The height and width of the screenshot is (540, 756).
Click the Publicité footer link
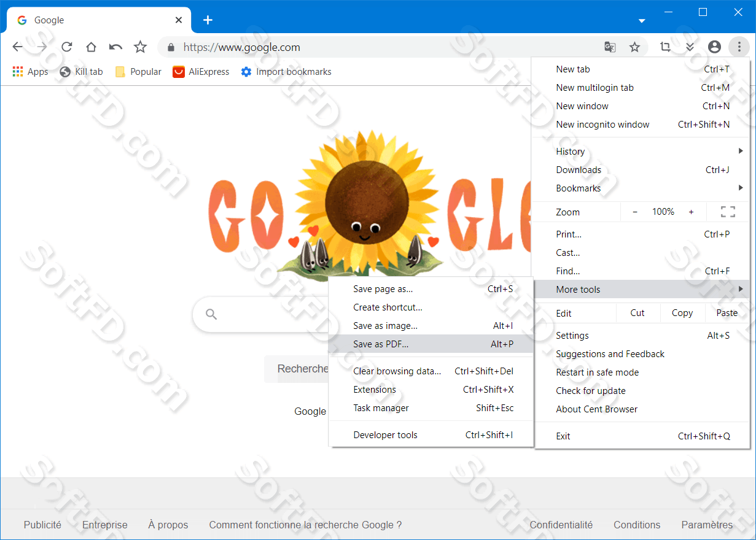tap(42, 525)
